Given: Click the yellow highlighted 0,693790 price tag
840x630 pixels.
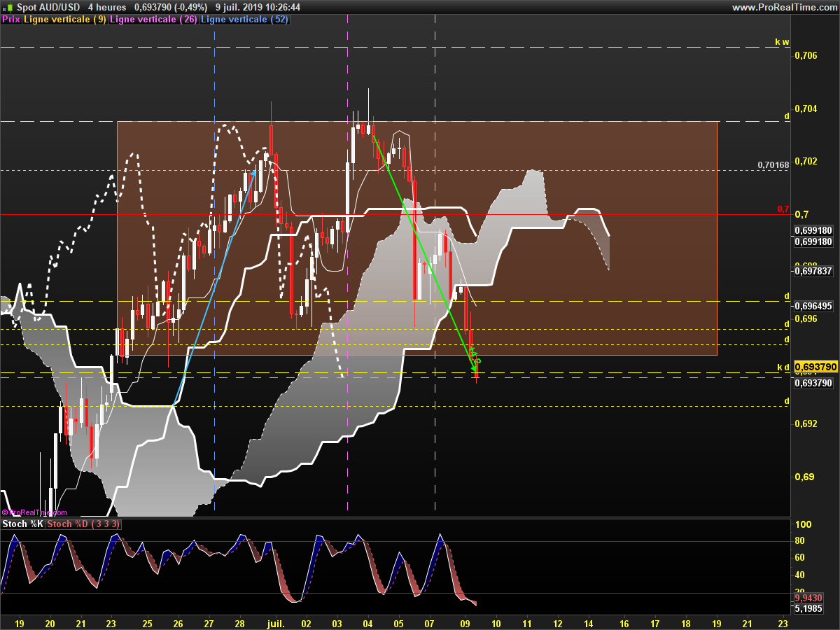Looking at the screenshot, I should click(x=816, y=367).
